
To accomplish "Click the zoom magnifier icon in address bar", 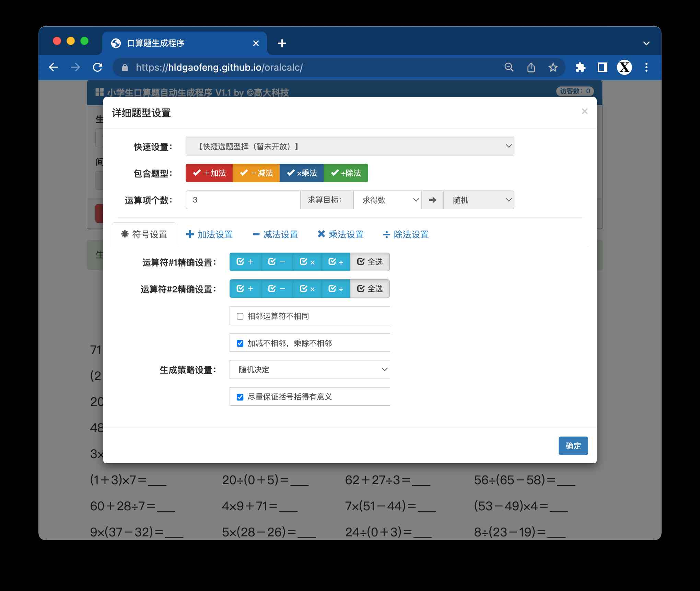I will point(509,67).
